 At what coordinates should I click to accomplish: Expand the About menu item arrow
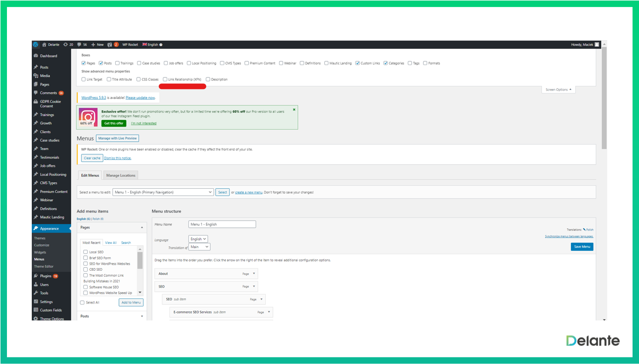click(x=254, y=274)
